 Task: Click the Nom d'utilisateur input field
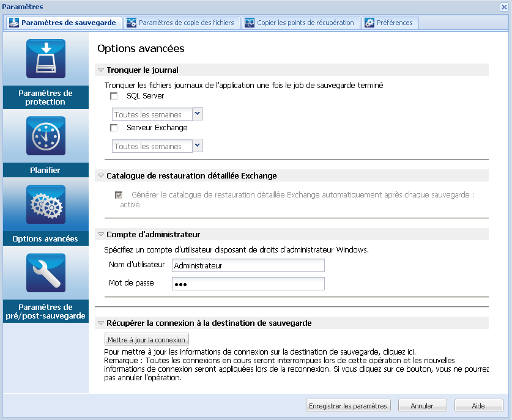[248, 265]
